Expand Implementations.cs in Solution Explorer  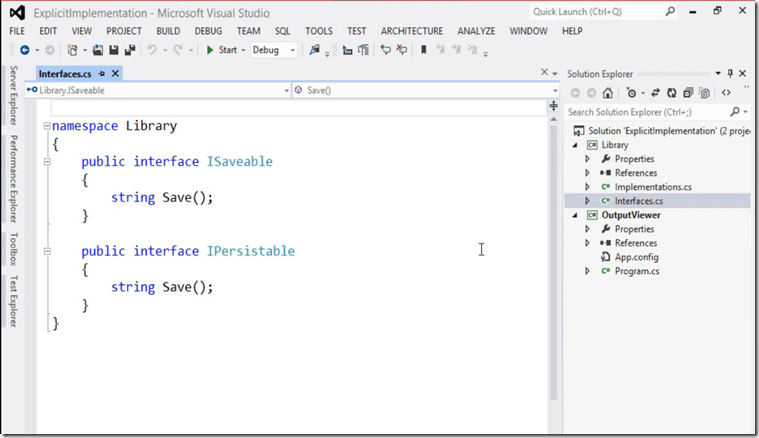tap(587, 187)
